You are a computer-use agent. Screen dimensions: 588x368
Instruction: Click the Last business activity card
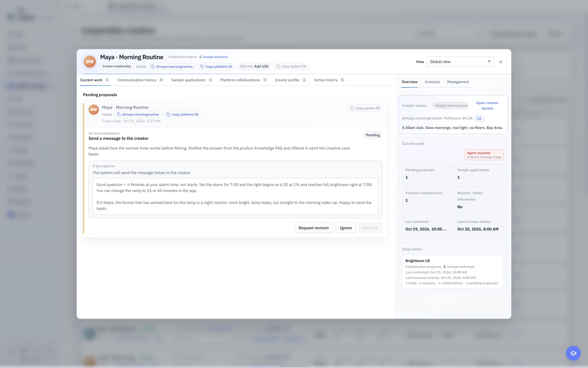(479, 225)
